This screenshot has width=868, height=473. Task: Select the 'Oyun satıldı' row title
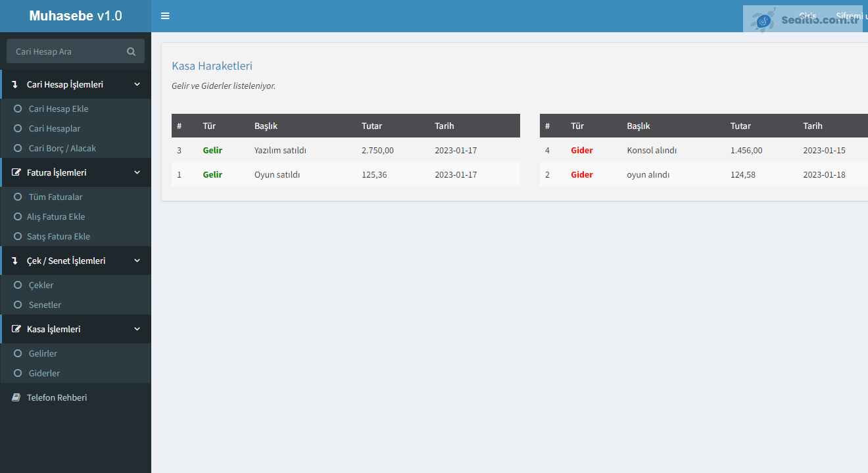coord(277,174)
